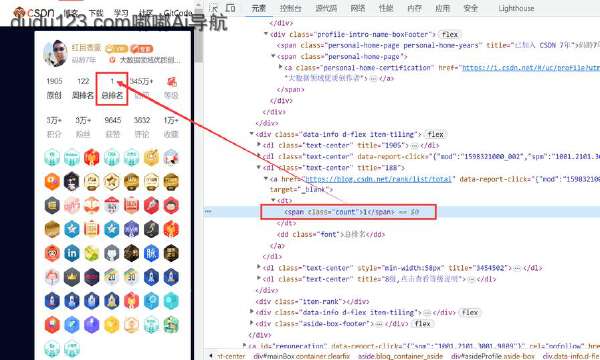Expand the personal-home-certification anchor node
The width and height of the screenshot is (600, 360).
tap(280, 67)
